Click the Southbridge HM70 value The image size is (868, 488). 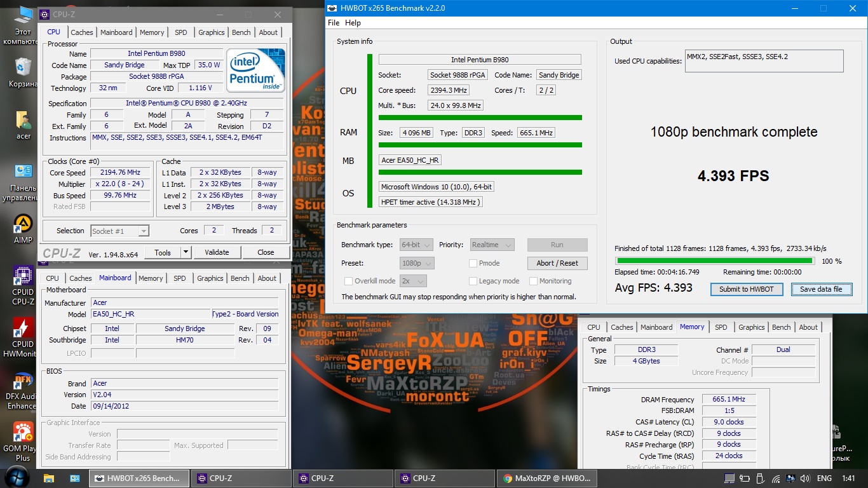pos(185,340)
